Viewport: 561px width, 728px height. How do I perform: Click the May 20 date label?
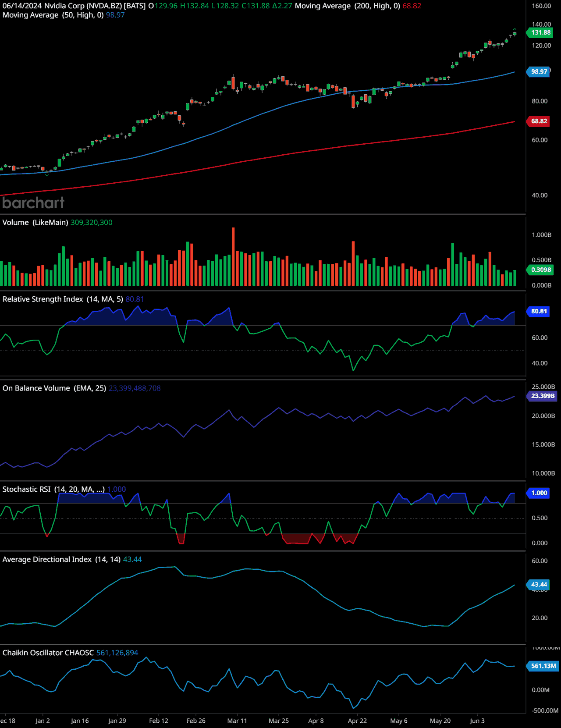pyautogui.click(x=440, y=721)
